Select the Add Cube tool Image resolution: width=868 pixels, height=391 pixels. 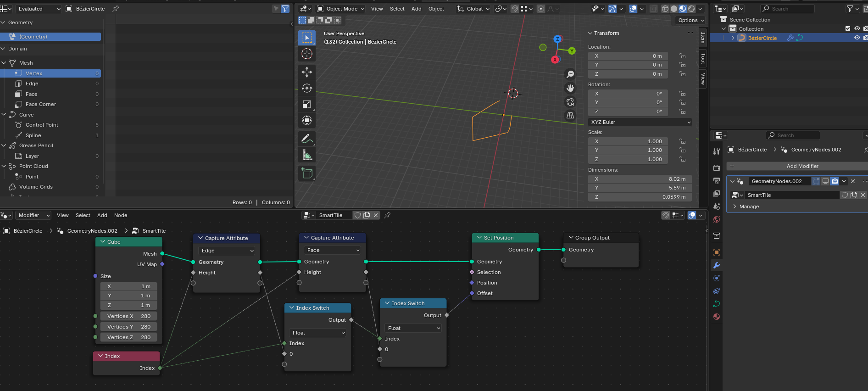307,173
